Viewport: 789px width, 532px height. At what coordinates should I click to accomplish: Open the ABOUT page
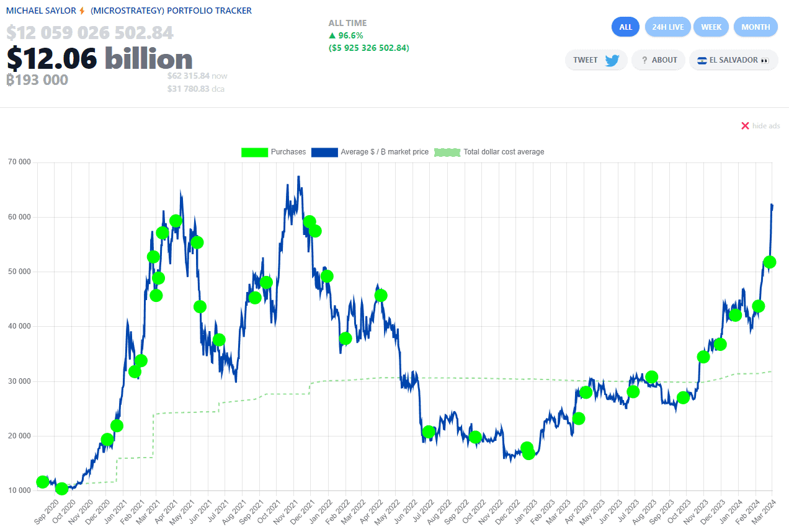[659, 60]
